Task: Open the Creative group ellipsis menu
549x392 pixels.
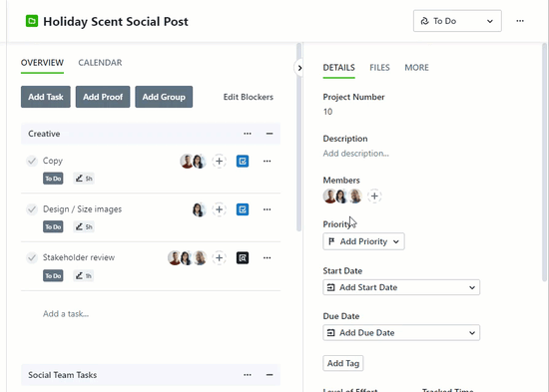Action: 248,134
